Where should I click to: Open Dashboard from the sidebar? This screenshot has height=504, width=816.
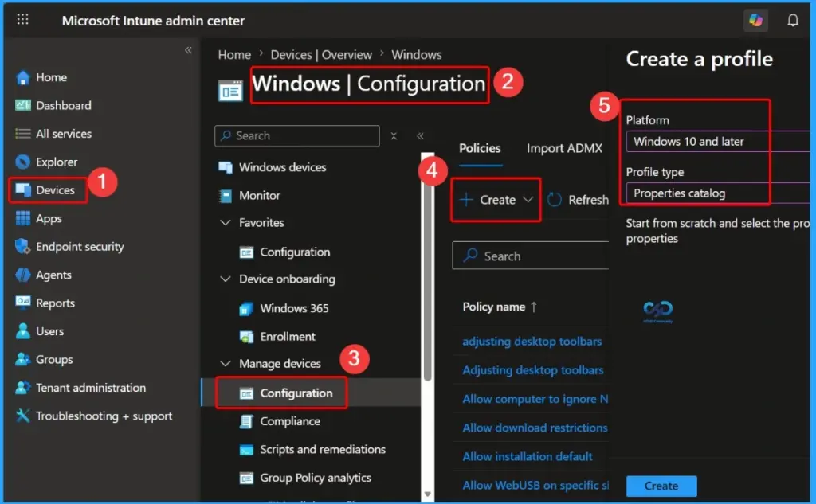coord(53,106)
